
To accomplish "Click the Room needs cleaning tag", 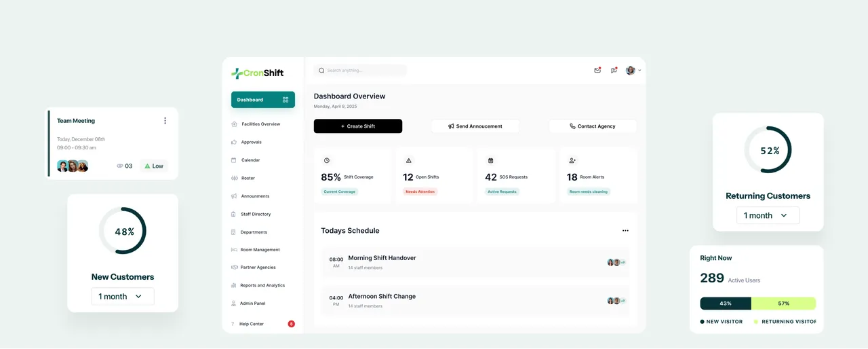I will (x=589, y=191).
